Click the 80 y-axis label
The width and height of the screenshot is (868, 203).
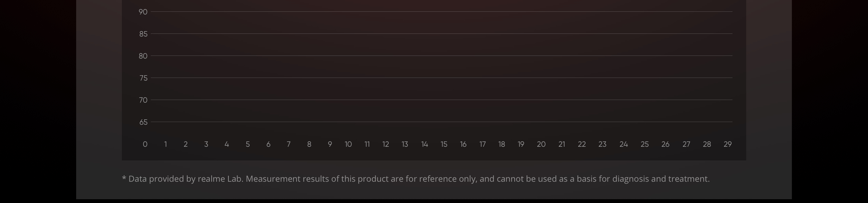[x=143, y=56]
